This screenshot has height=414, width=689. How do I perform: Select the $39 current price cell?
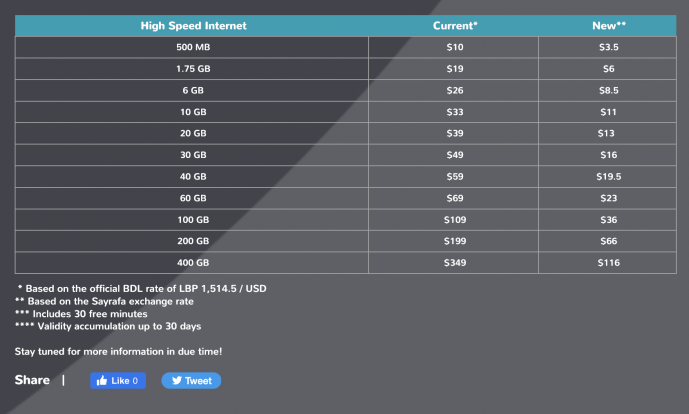(x=453, y=133)
